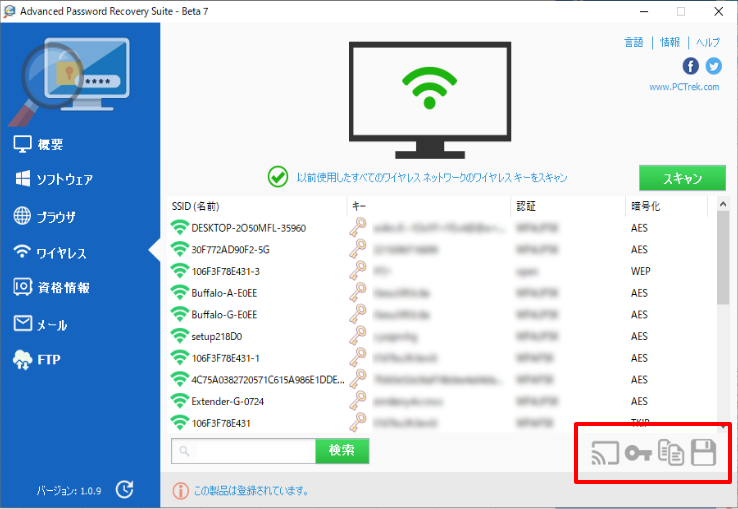This screenshot has width=738, height=509.
Task: Click the cast/wireless connect icon at bottom
Action: click(605, 453)
